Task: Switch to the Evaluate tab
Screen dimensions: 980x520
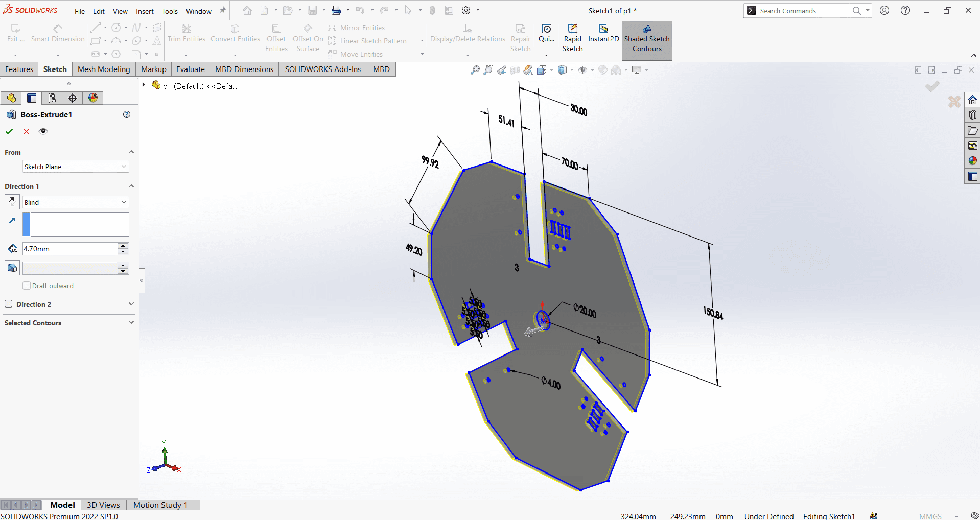Action: coord(191,69)
